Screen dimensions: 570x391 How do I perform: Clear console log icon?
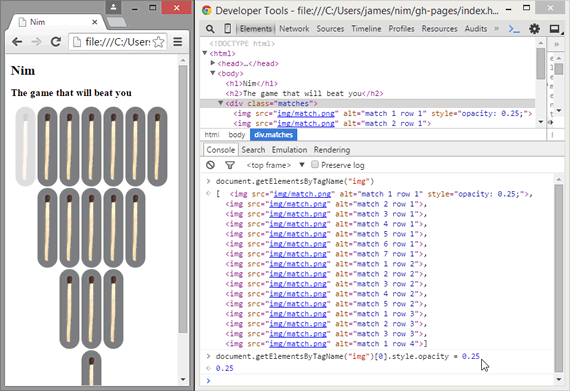click(x=210, y=165)
